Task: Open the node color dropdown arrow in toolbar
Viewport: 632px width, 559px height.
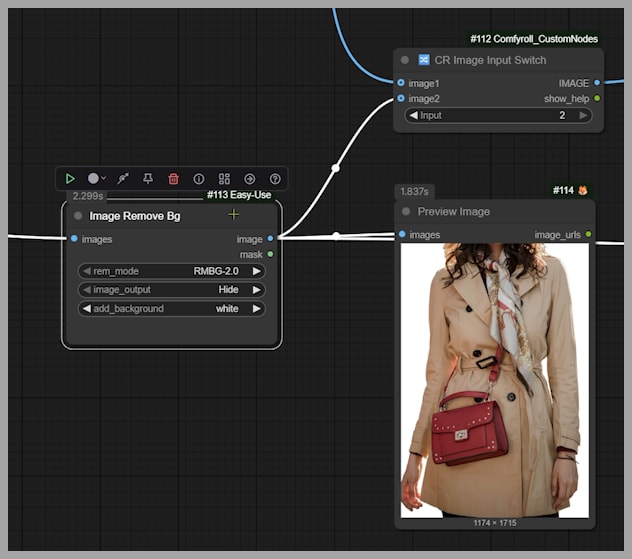Action: [x=103, y=179]
